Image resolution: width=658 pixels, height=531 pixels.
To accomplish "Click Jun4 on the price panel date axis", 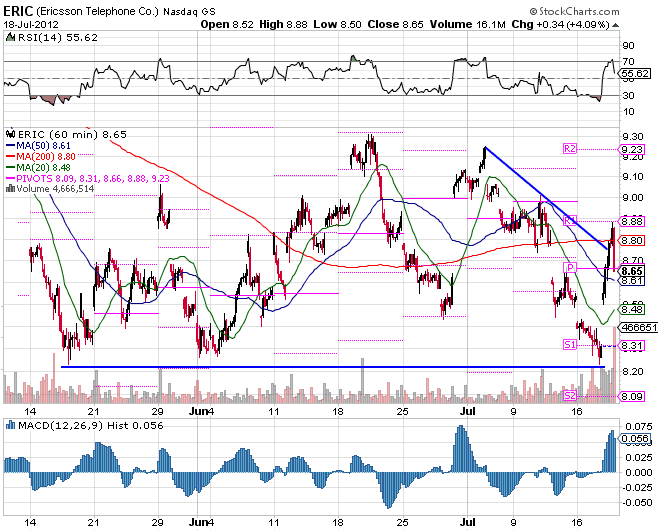I will [201, 411].
